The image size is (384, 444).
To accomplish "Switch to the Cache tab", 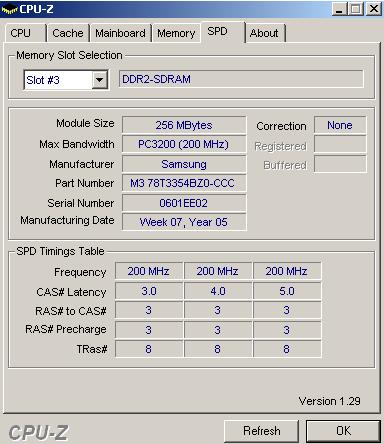I will click(68, 33).
